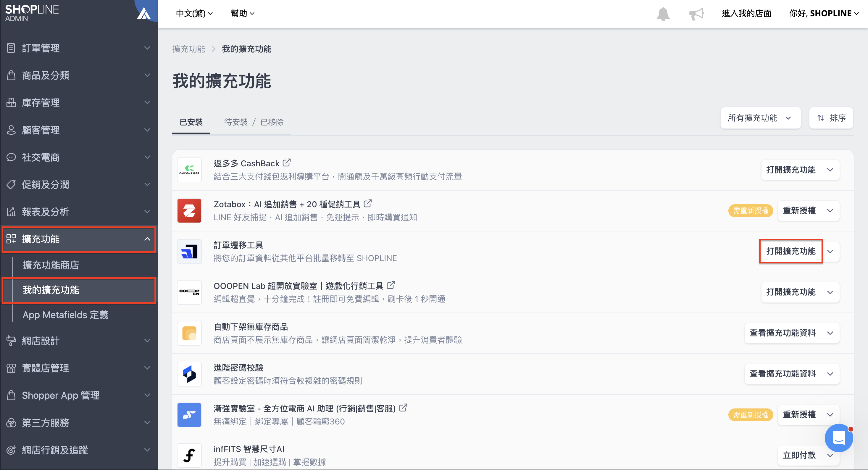868x470 pixels.
Task: Click the 排序 sort button
Action: (x=831, y=118)
